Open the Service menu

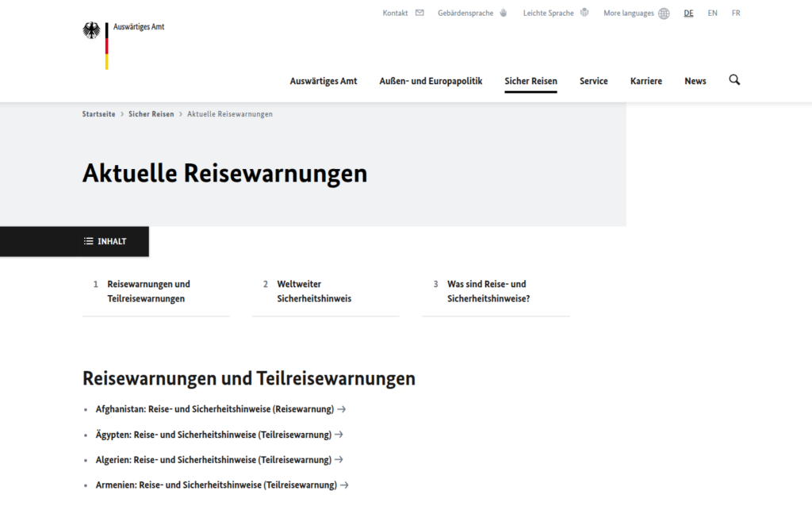click(x=593, y=81)
